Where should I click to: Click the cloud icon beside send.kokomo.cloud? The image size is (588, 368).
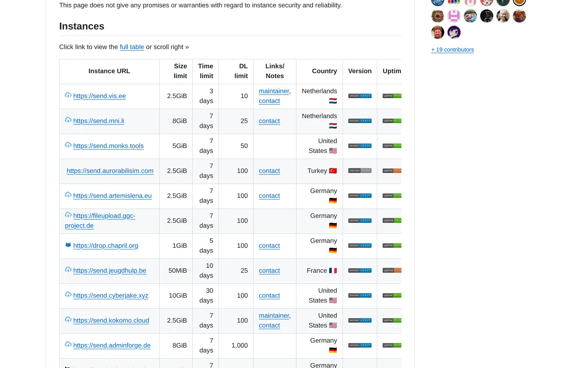tap(68, 319)
